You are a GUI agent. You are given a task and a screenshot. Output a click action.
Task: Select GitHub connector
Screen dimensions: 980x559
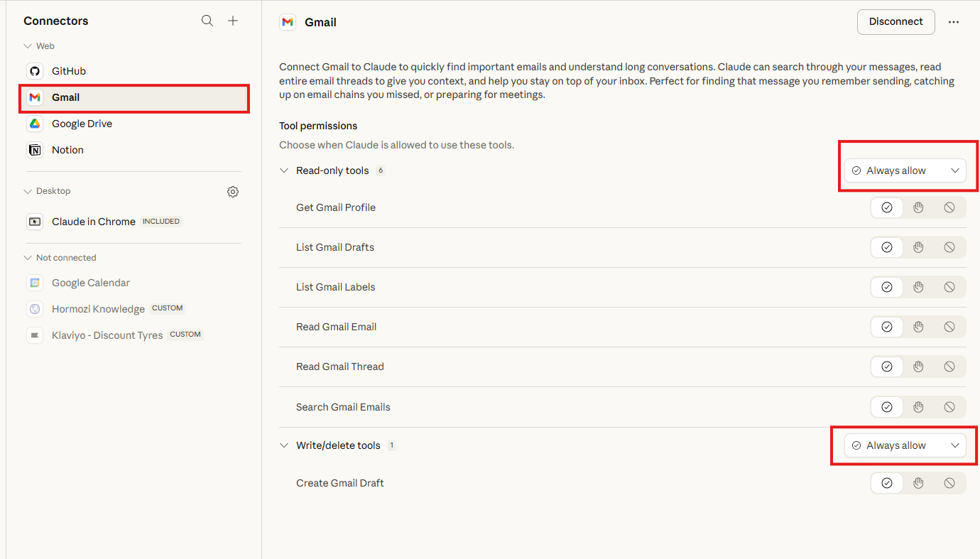pyautogui.click(x=134, y=71)
